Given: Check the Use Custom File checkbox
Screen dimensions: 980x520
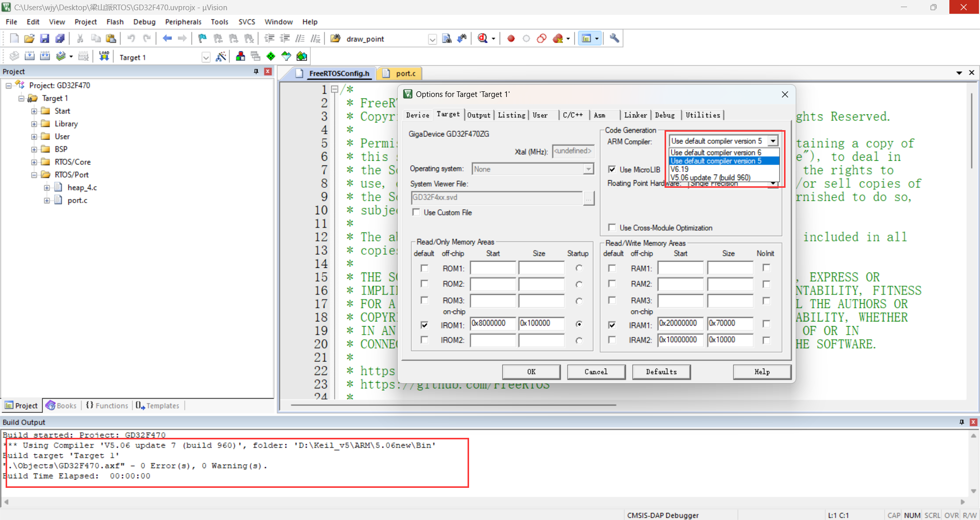Looking at the screenshot, I should coord(416,212).
